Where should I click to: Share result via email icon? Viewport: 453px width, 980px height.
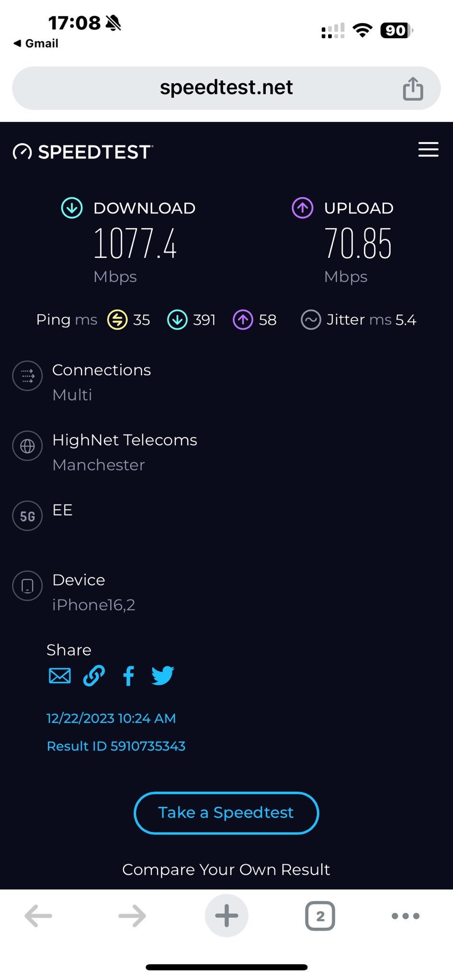60,676
